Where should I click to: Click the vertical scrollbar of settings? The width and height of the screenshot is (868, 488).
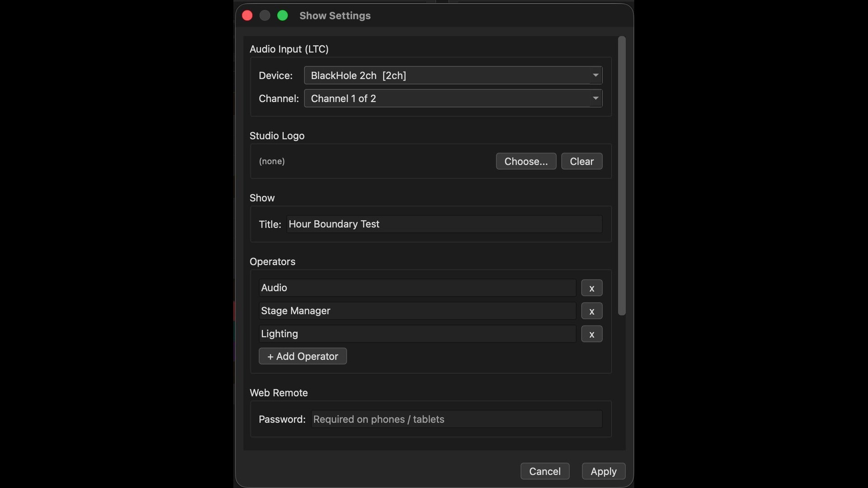coord(622,176)
